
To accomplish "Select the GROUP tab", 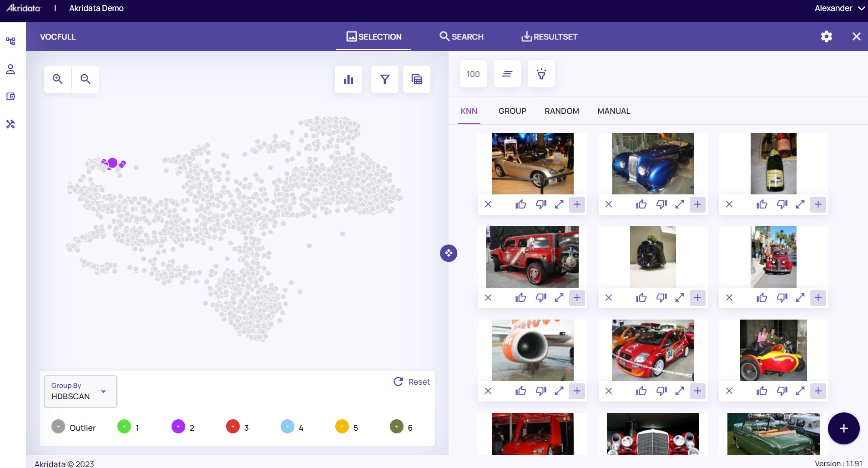I will pyautogui.click(x=512, y=111).
